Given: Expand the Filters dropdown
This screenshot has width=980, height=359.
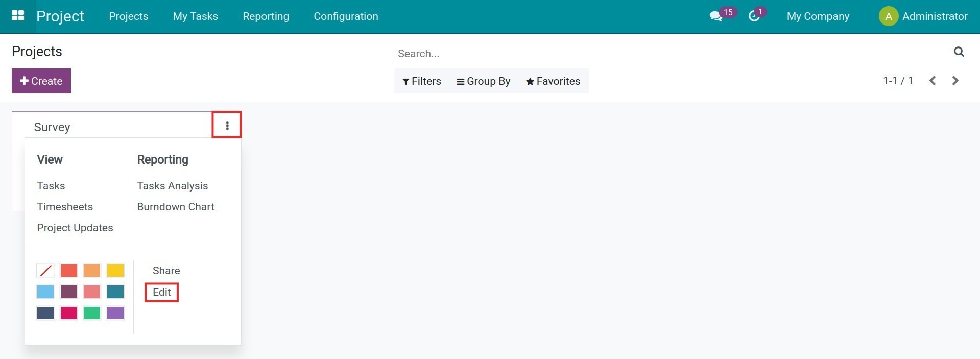Looking at the screenshot, I should pos(421,81).
